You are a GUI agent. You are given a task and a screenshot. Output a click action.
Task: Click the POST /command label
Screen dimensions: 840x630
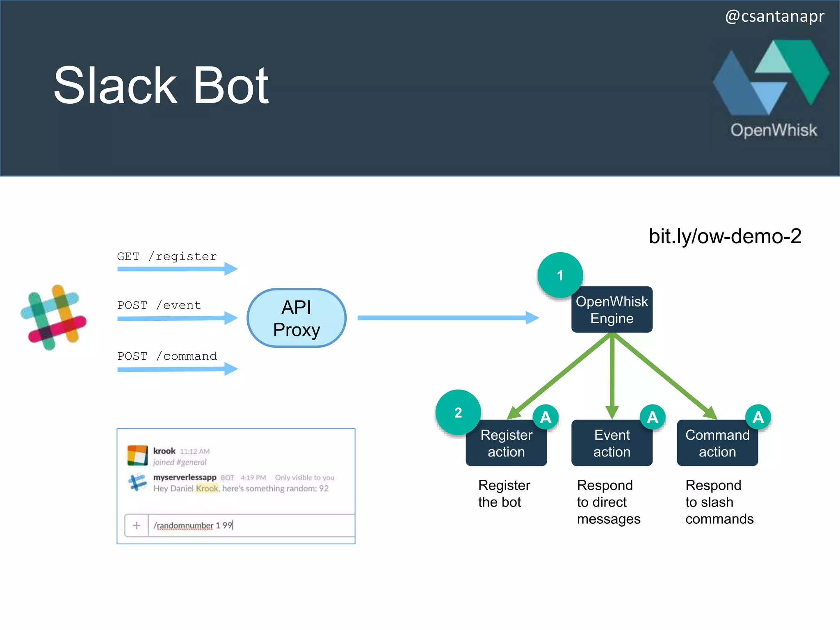tap(167, 356)
